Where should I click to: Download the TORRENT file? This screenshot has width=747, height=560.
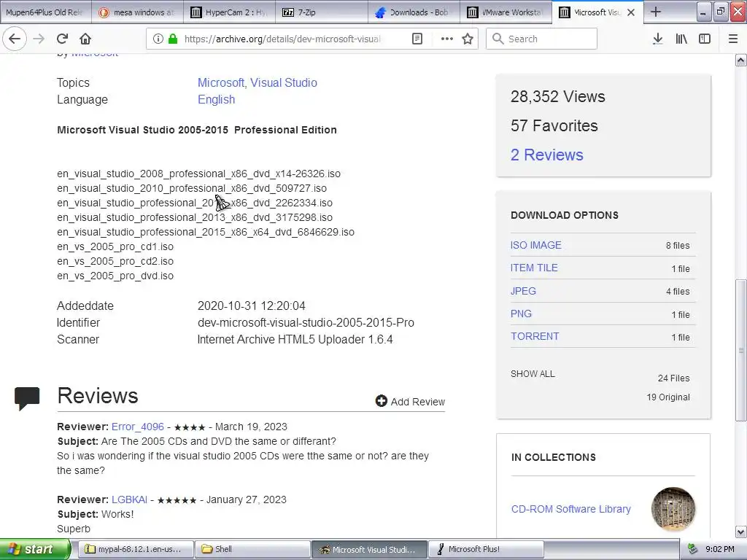535,336
